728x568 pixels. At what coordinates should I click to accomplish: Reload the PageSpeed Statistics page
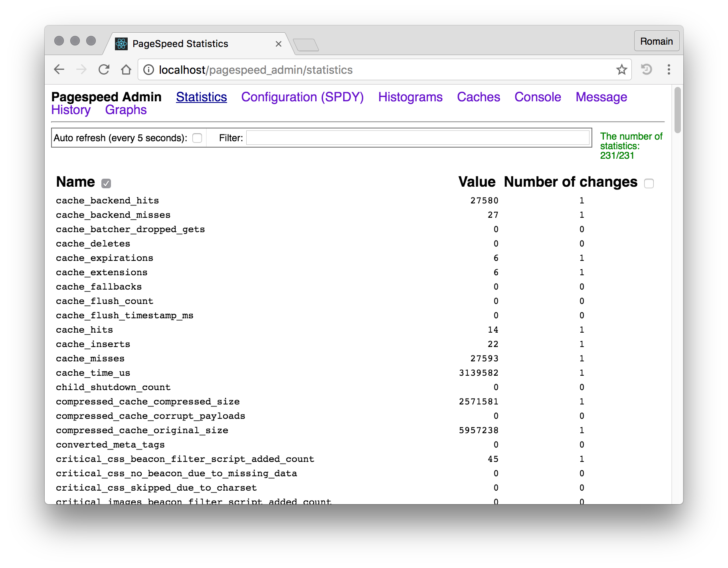pos(103,69)
